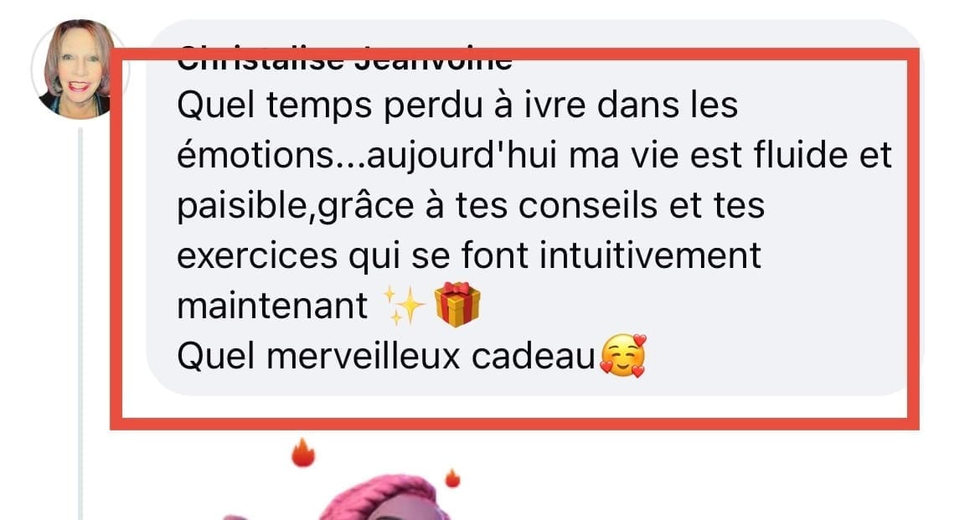This screenshot has width=980, height=520.
Task: Open the commenter's profile picture
Action: (78, 69)
